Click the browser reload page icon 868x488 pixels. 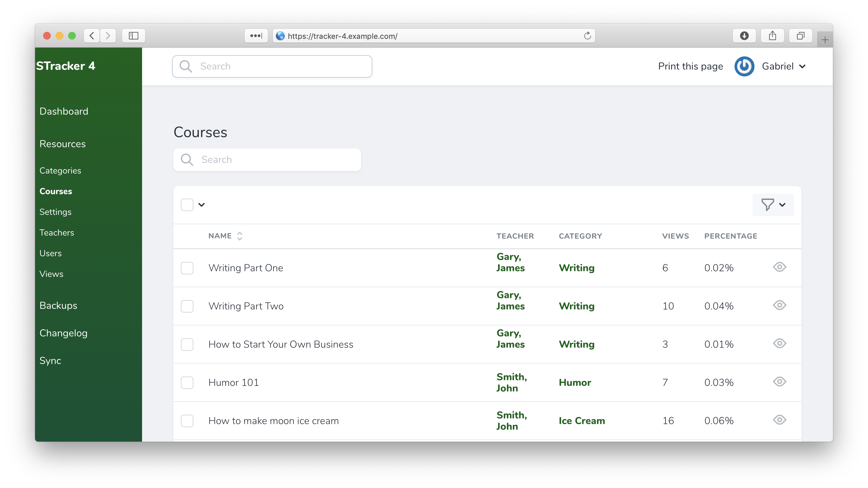coord(587,36)
